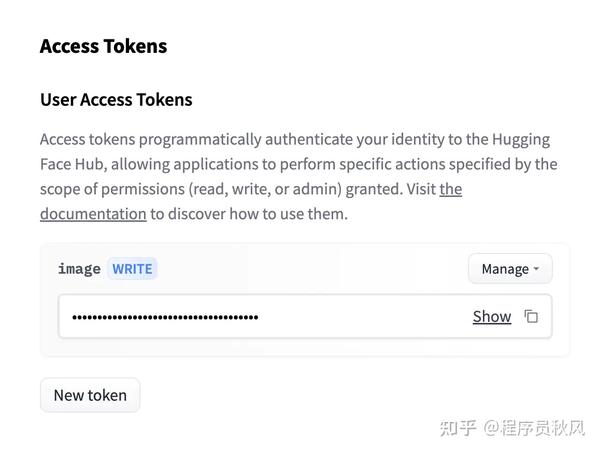Click the blue WRITE permission badge
Viewport: 600px width, 452px height.
[x=132, y=269]
